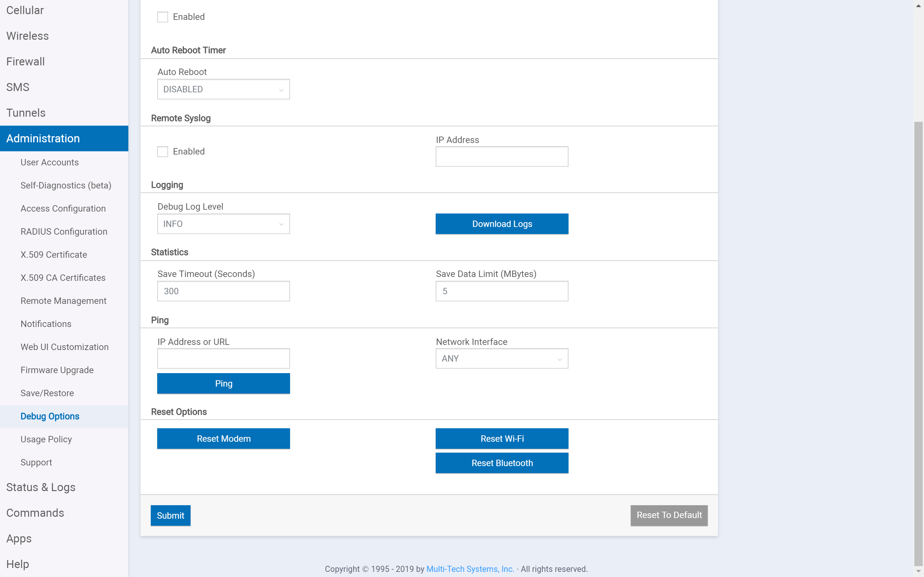Screen dimensions: 924x577
Task: Click the Save Timeout input field
Action: [223, 291]
